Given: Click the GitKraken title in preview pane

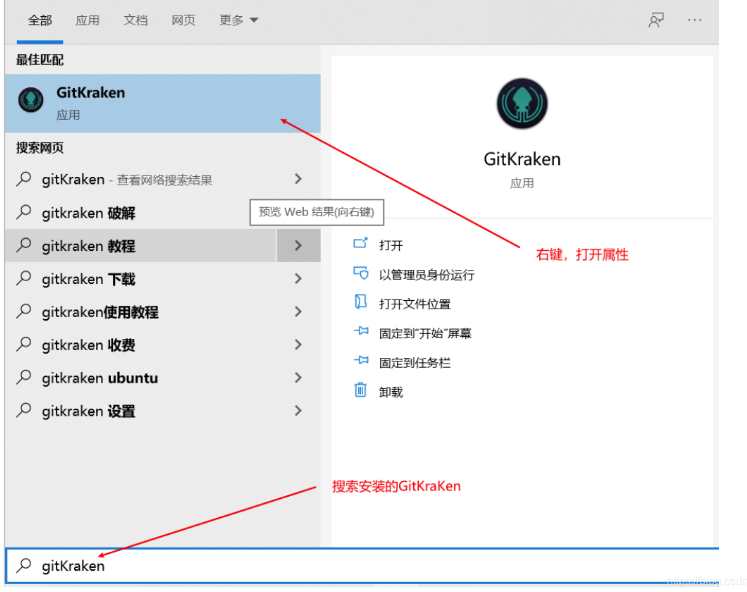Looking at the screenshot, I should pos(522,159).
